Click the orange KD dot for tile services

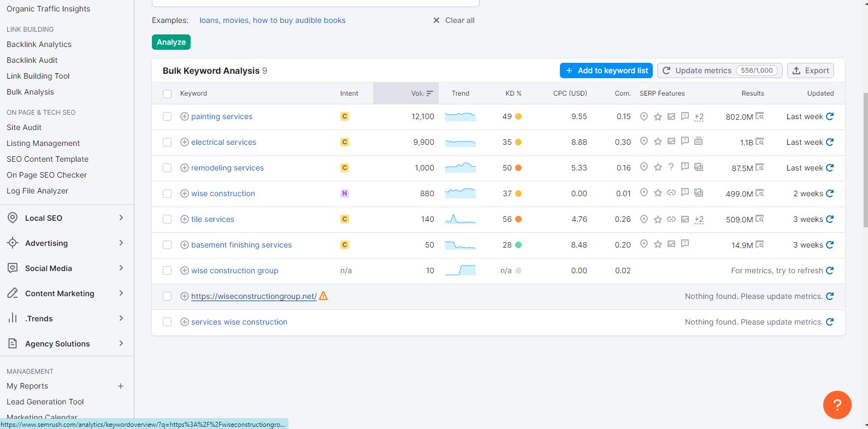click(x=518, y=219)
